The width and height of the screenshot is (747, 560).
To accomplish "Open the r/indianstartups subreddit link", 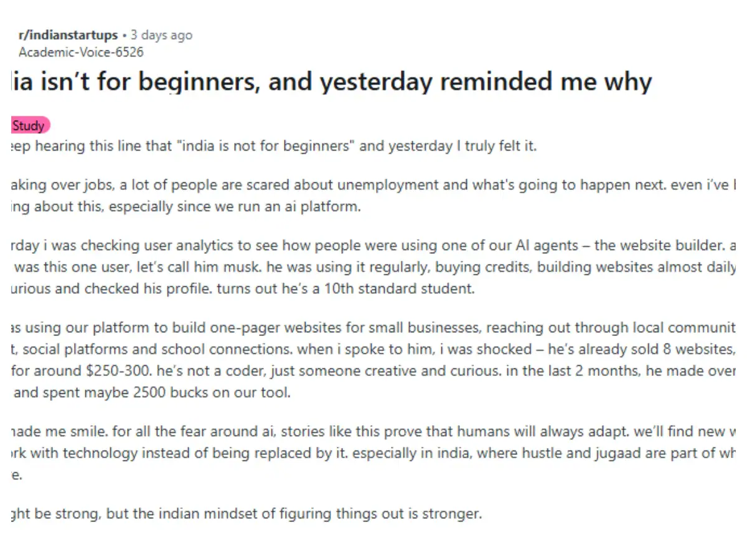I will coord(68,35).
